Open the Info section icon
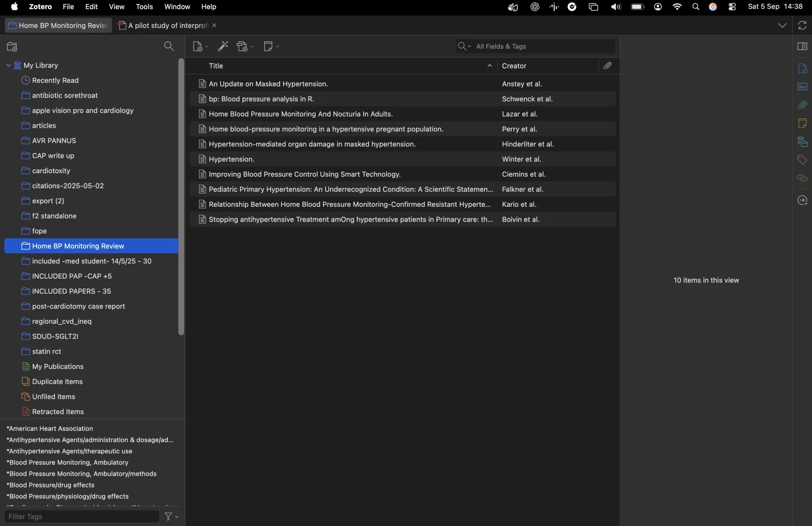The height and width of the screenshot is (526, 812). pyautogui.click(x=803, y=69)
